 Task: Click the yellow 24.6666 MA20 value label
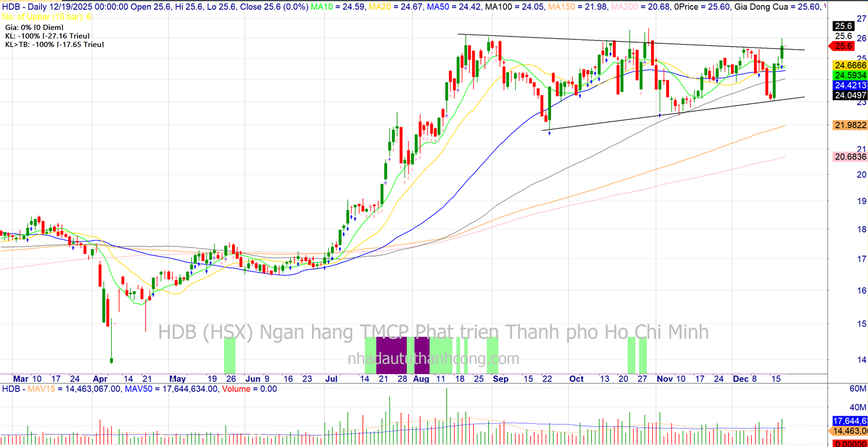(x=849, y=65)
